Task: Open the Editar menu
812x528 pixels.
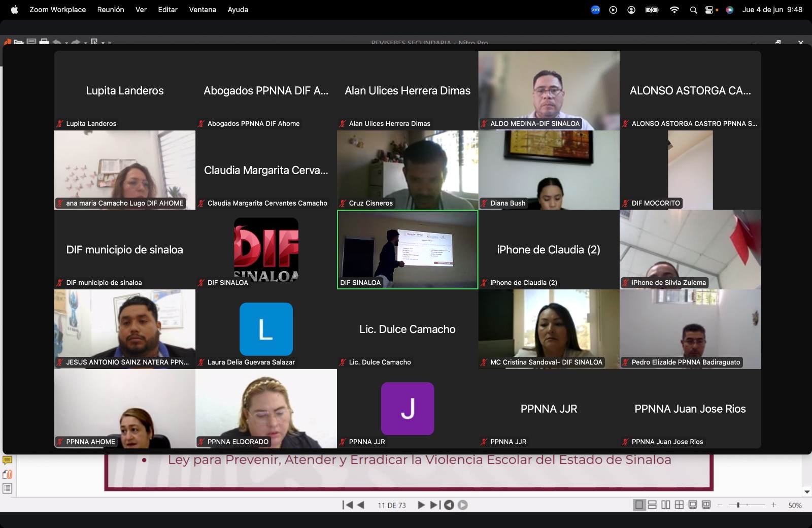Action: (x=167, y=10)
